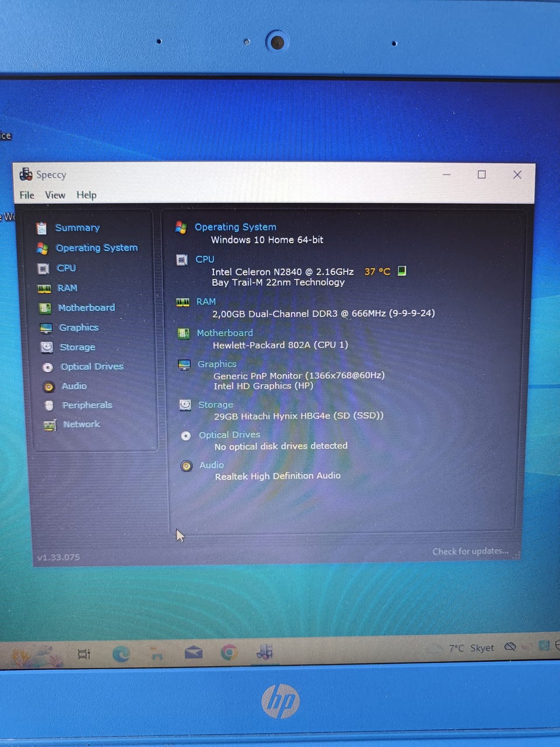Click the Operating System flag icon in sidebar
The image size is (560, 747).
42,248
